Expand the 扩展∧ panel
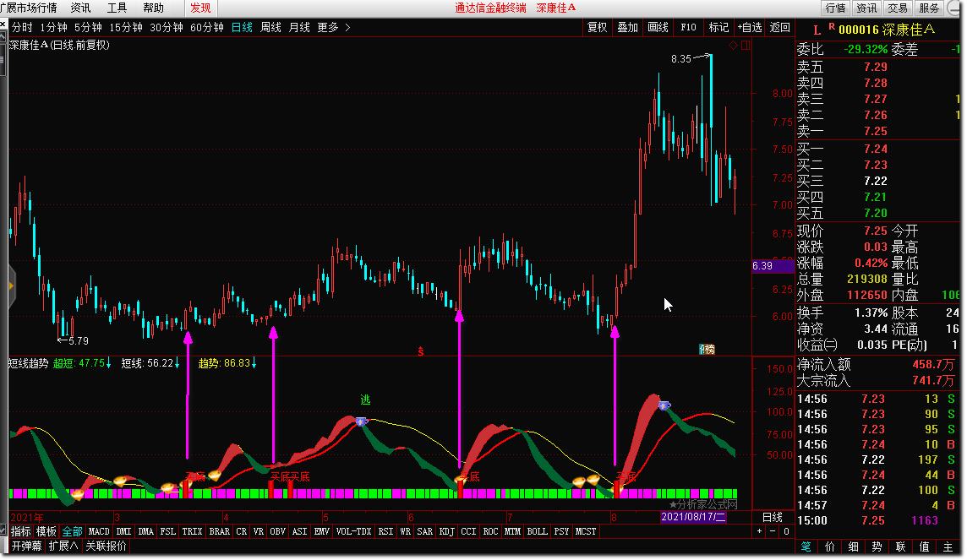 63,546
